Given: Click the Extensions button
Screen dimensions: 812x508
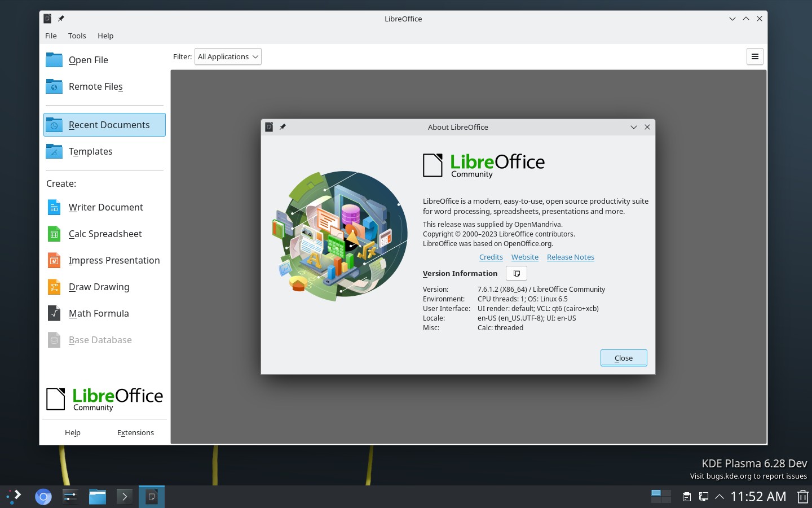Looking at the screenshot, I should click(x=135, y=432).
